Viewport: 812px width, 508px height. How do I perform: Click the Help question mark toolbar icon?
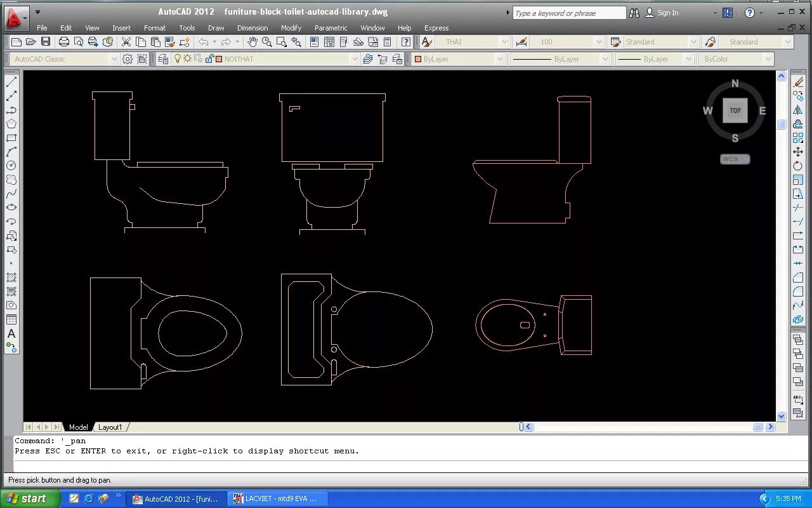click(x=406, y=42)
